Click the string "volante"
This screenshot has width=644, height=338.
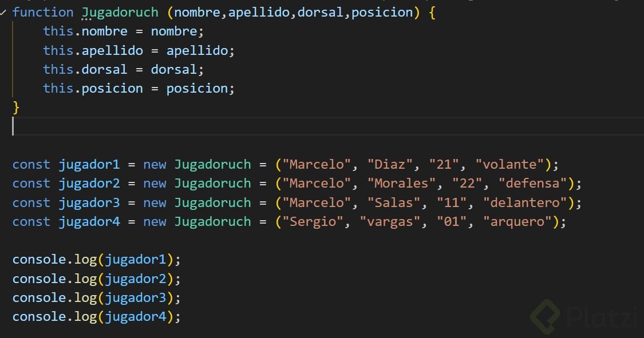click(509, 165)
